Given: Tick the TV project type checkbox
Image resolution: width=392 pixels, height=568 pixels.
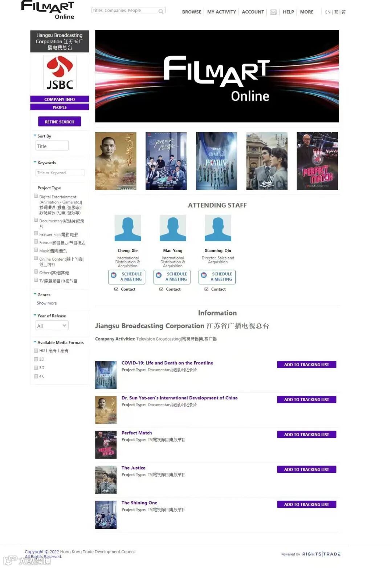Looking at the screenshot, I should (x=36, y=280).
